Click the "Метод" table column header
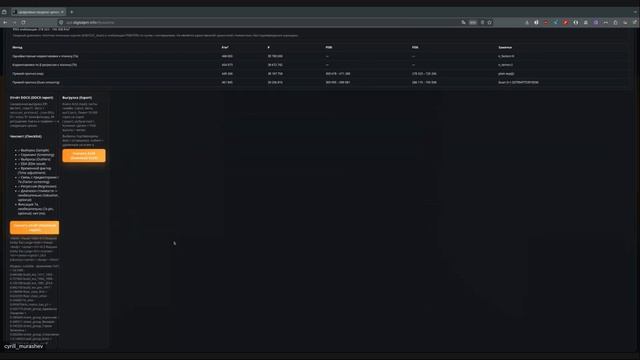Image resolution: width=640 pixels, height=360 pixels. coord(17,47)
